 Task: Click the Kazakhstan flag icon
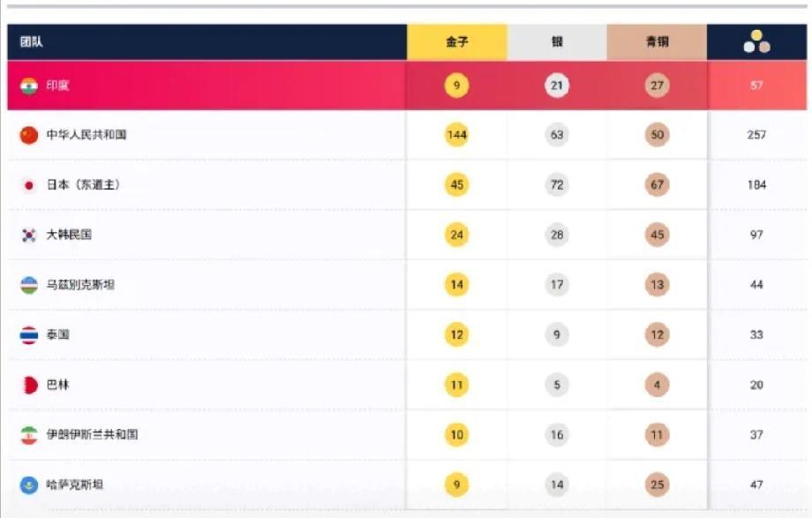[29, 484]
